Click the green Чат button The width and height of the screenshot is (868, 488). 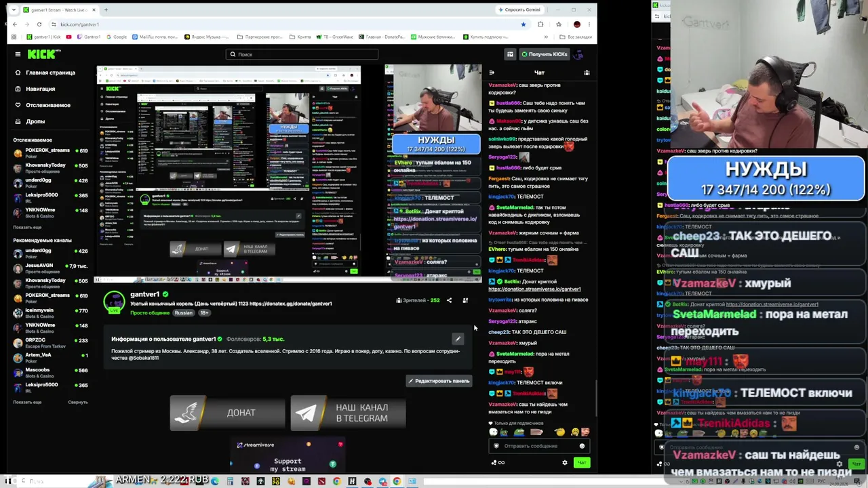581,462
